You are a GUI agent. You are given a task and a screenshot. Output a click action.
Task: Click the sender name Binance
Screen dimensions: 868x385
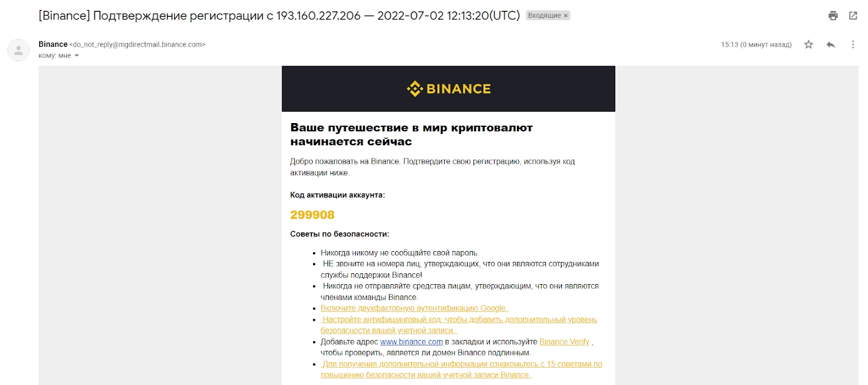click(53, 44)
